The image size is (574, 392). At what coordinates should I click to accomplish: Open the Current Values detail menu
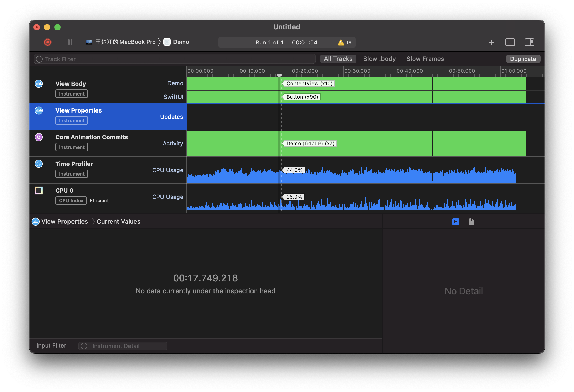click(x=119, y=222)
